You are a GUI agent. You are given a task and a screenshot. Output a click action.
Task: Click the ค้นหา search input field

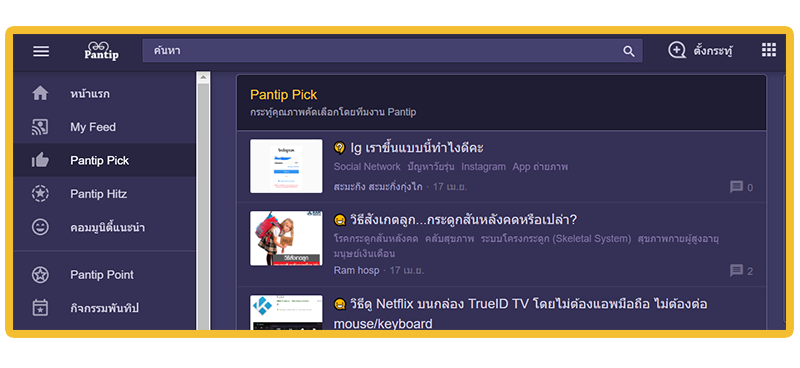pos(392,51)
